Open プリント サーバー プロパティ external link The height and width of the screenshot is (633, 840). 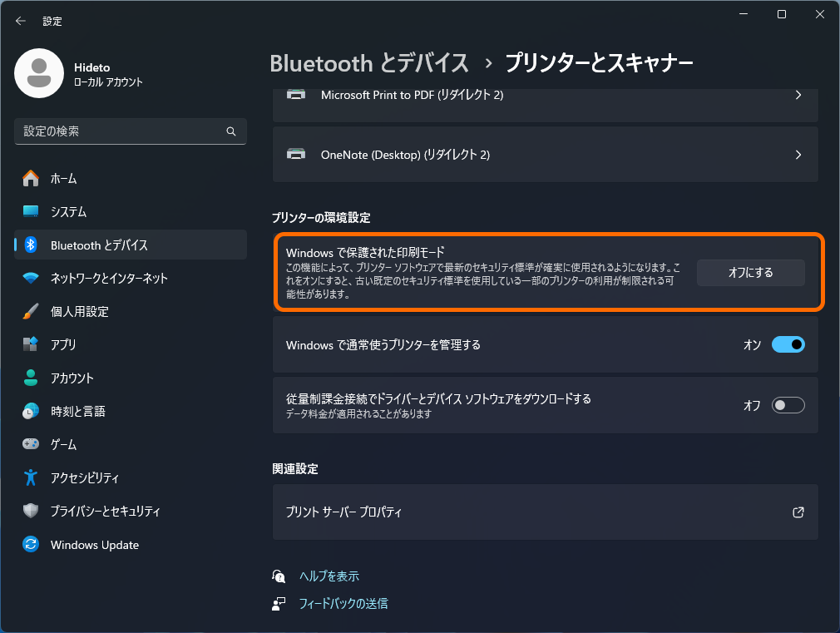point(545,512)
